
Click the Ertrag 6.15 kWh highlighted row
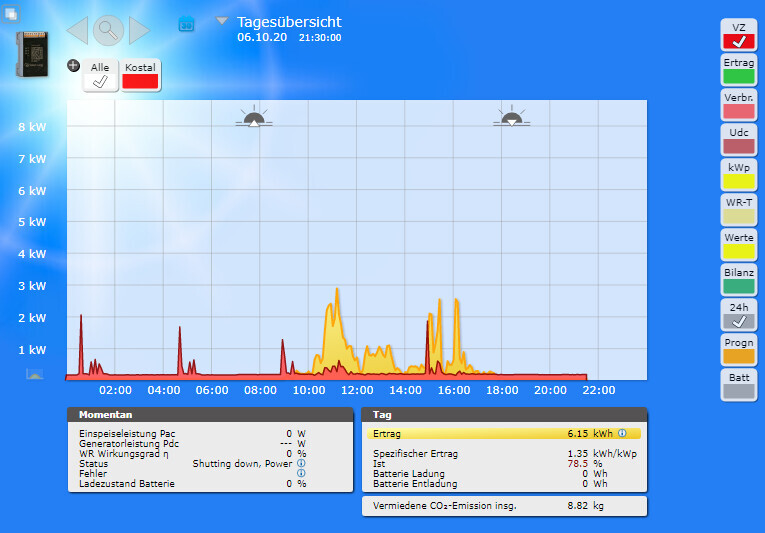(x=504, y=433)
